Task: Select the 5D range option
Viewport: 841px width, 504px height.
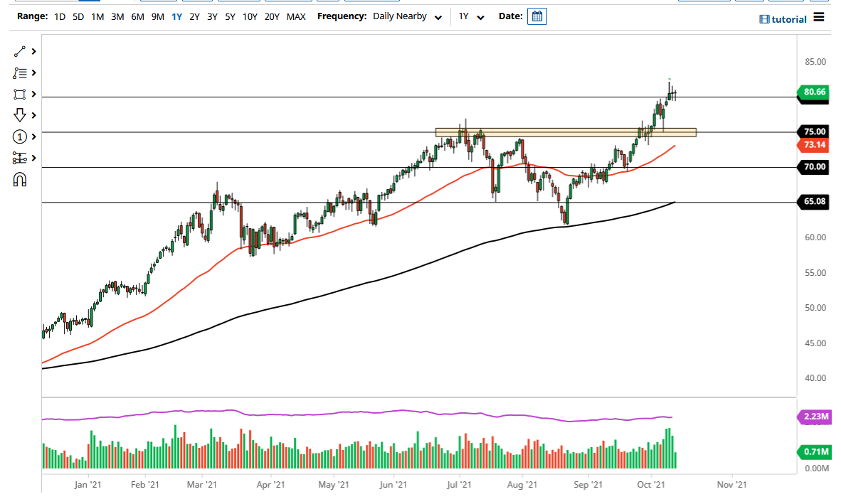Action: click(x=78, y=16)
